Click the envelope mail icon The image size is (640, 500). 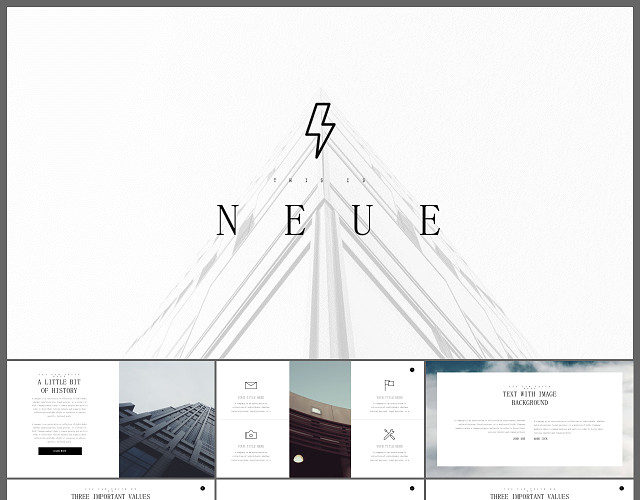point(251,385)
